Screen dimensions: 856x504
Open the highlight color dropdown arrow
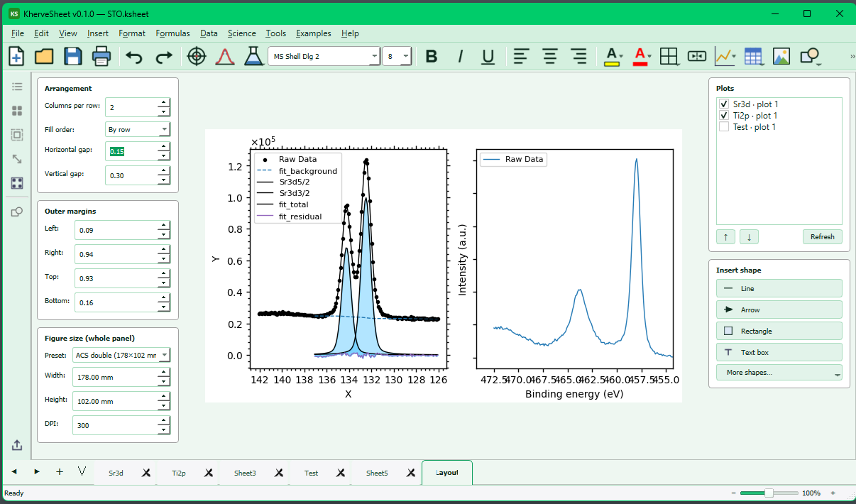(621, 57)
